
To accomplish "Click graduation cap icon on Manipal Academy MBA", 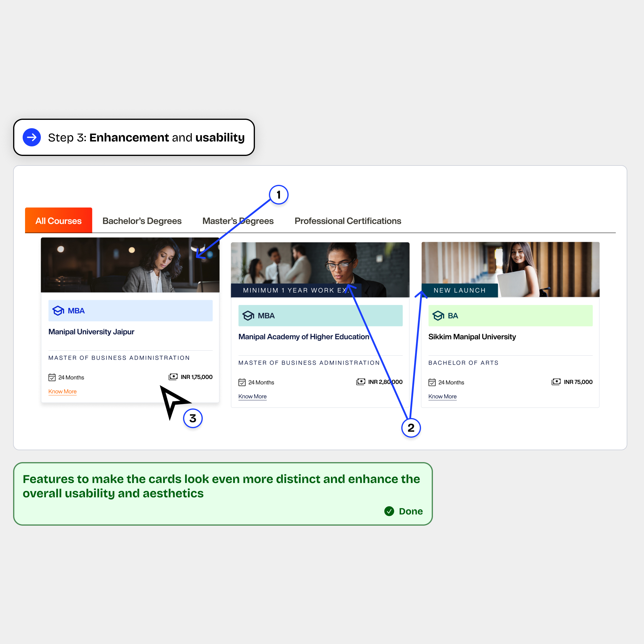I will (248, 316).
